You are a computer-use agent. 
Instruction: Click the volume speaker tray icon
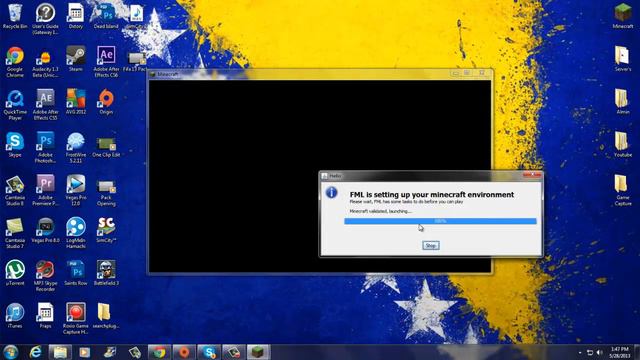(x=600, y=352)
